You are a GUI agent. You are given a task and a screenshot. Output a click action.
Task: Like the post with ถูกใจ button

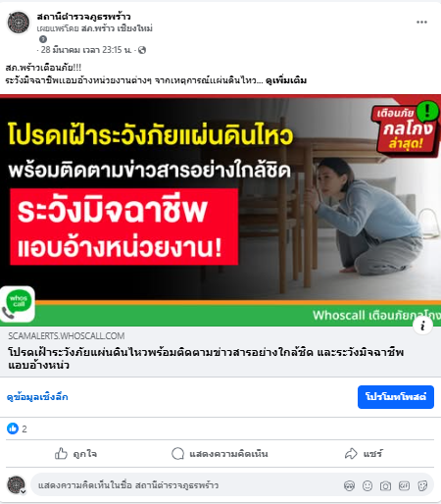[x=75, y=454]
